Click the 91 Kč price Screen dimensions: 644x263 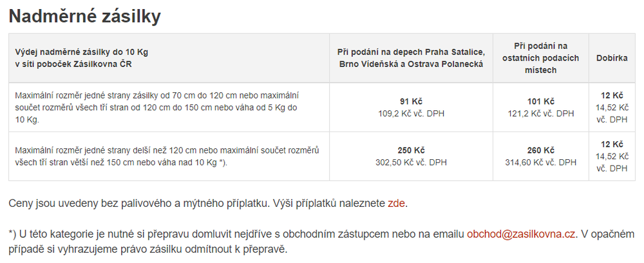pos(410,101)
